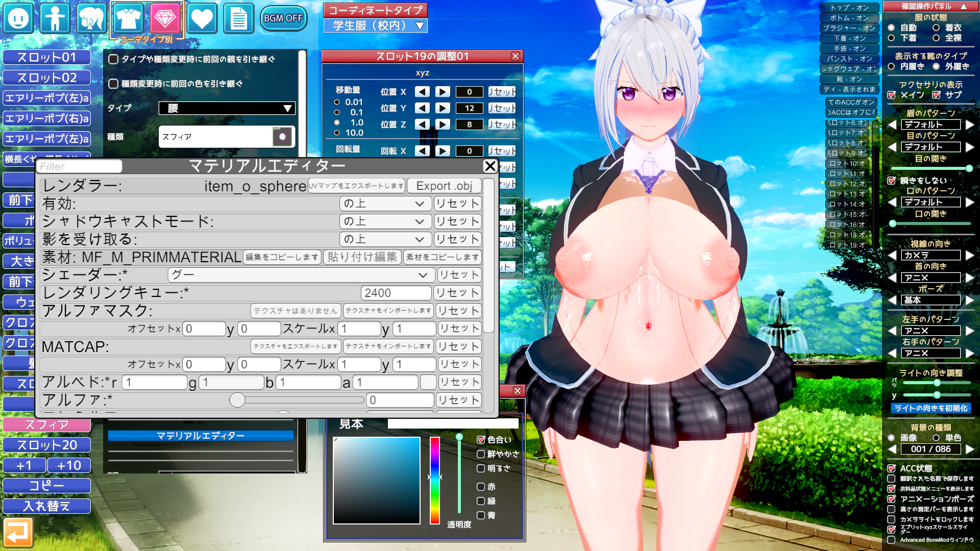
Task: Select the 0.01 movement amount radio
Action: [337, 102]
